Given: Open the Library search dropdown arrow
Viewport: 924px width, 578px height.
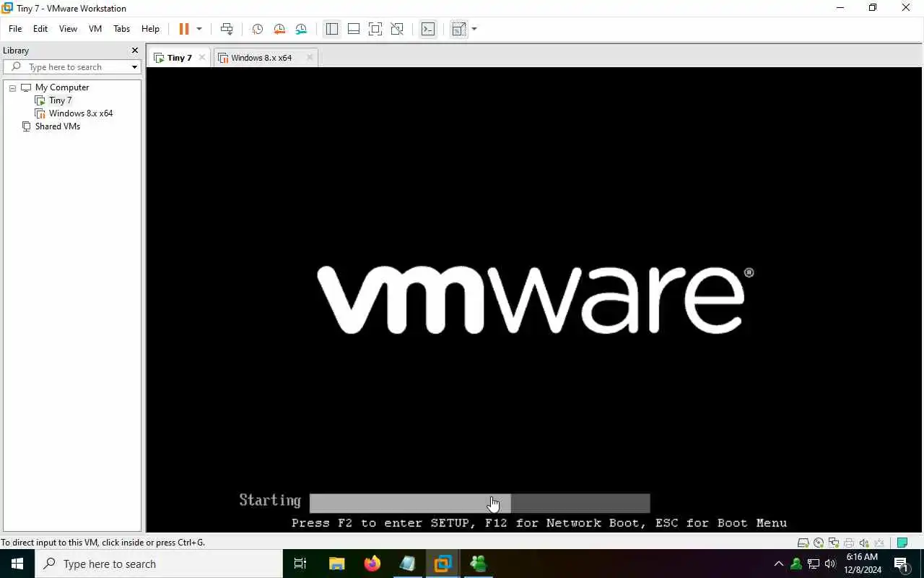Looking at the screenshot, I should pyautogui.click(x=134, y=67).
